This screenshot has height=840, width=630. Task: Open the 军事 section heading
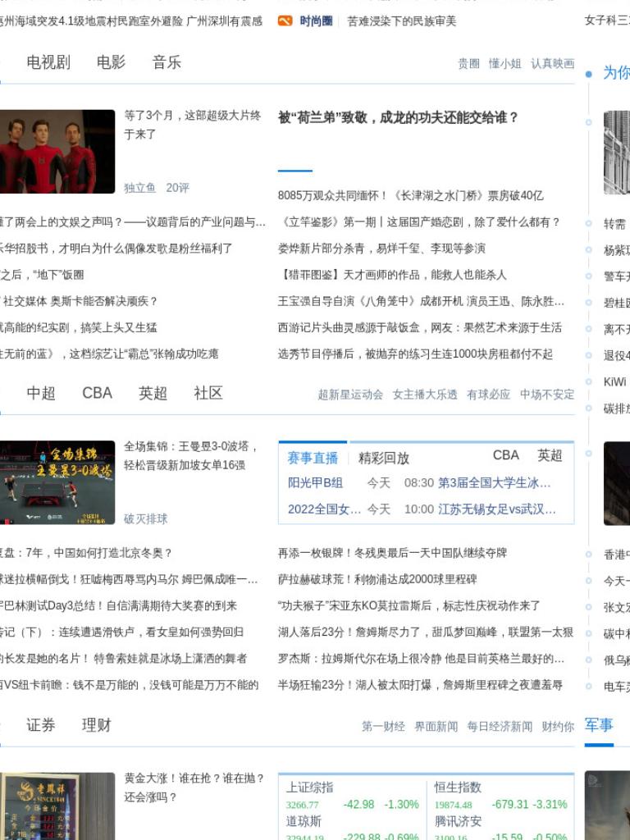coord(599,725)
